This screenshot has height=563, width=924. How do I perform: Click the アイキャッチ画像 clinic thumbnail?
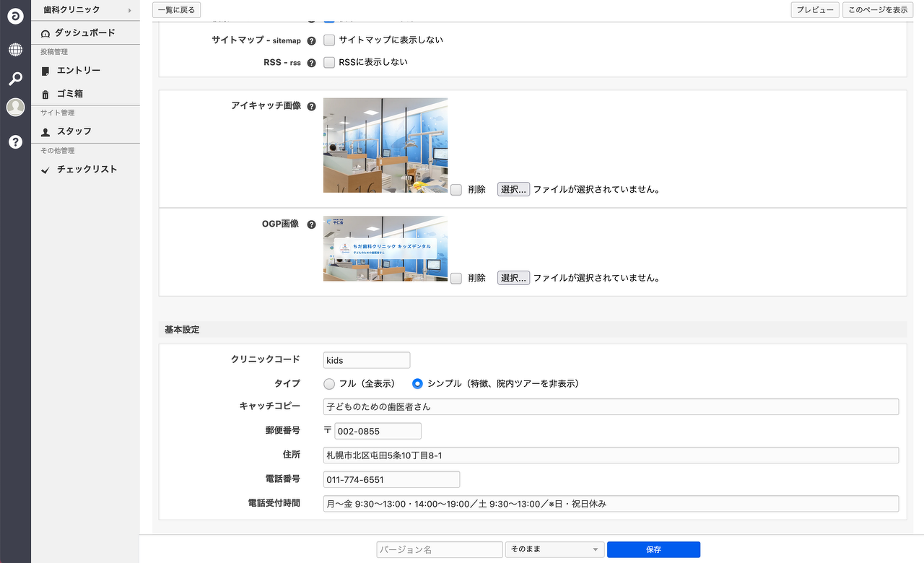pos(385,145)
